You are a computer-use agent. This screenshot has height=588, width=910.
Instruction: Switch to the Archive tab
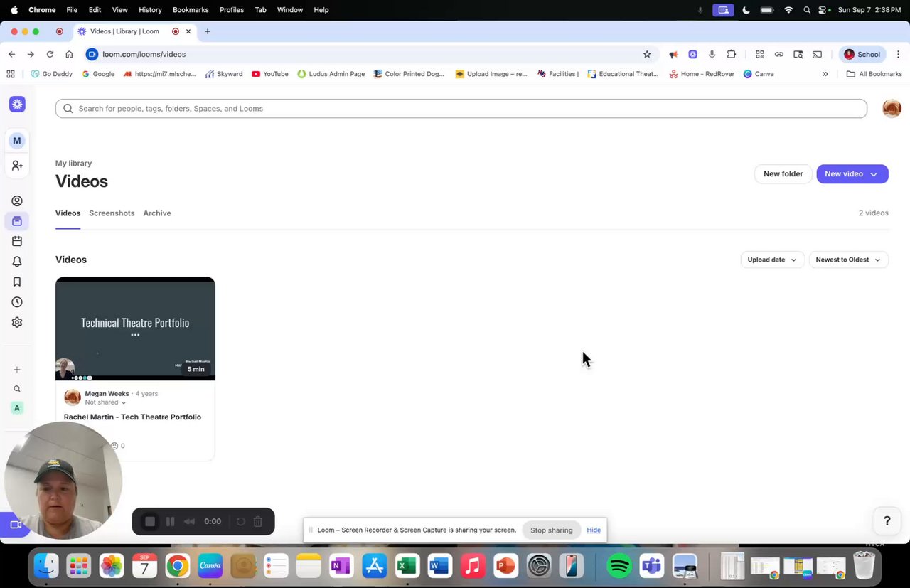tap(157, 213)
